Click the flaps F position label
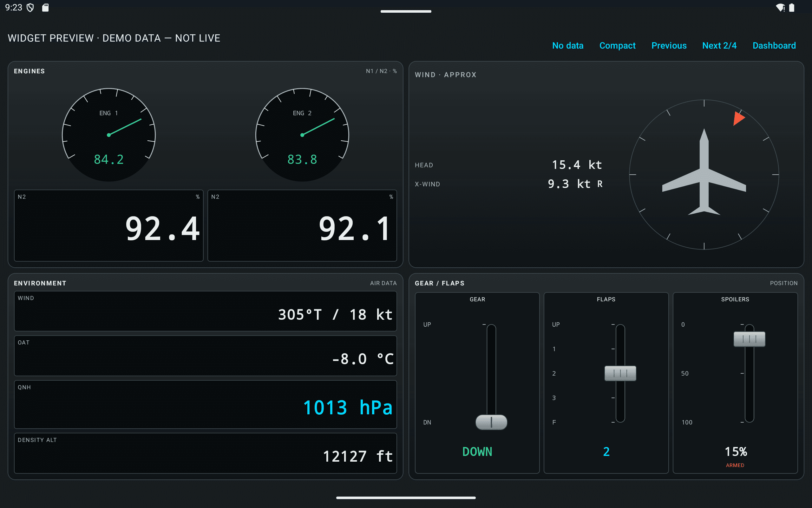This screenshot has width=812, height=508. tap(554, 422)
